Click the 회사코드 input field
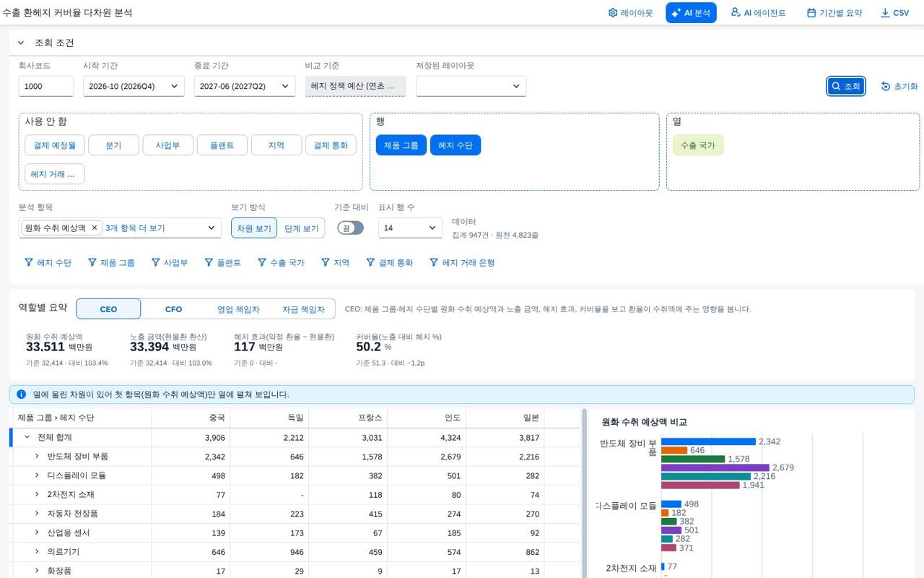The width and height of the screenshot is (924, 578). coord(46,86)
